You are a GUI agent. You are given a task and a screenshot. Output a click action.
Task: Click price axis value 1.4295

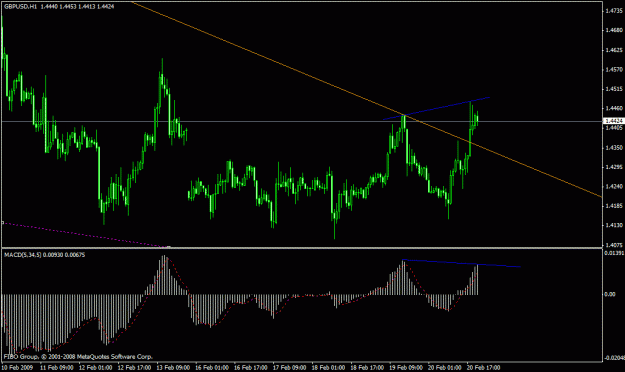point(613,167)
